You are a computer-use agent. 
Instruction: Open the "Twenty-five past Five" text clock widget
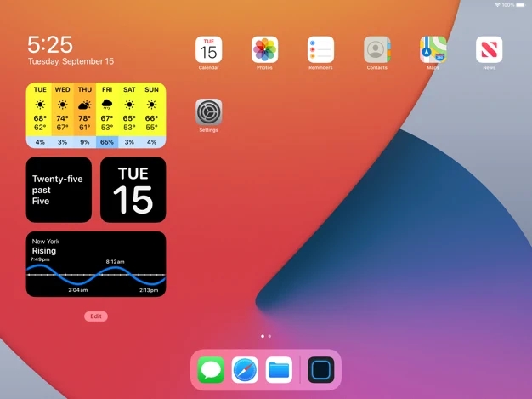point(59,190)
